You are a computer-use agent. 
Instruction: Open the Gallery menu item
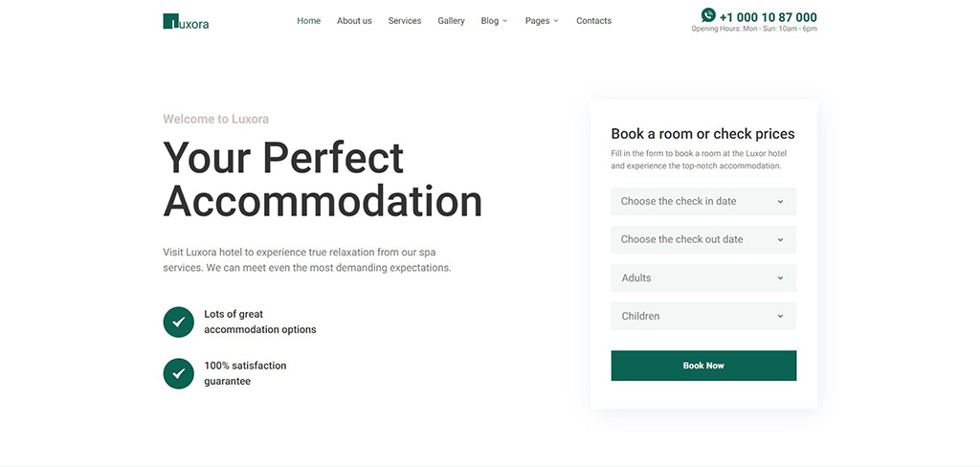[452, 21]
